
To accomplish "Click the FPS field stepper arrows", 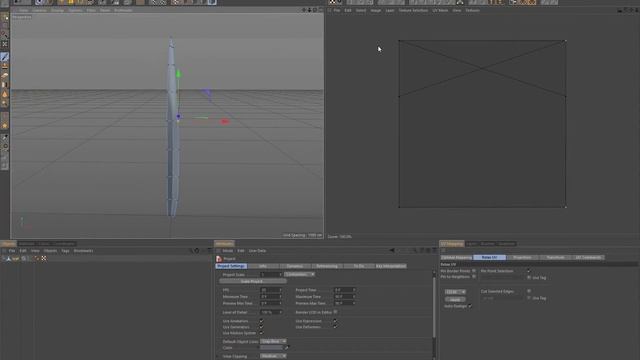I will click(x=280, y=290).
